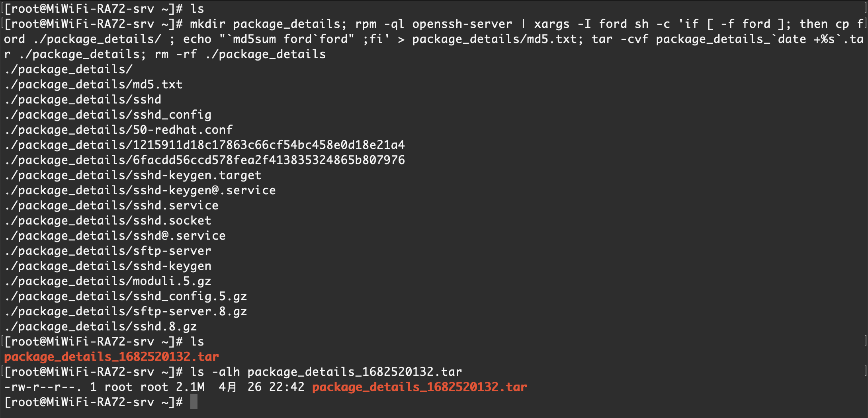Click the terminal cursor block at the last prompt
Image resolution: width=868 pixels, height=418 pixels.
pyautogui.click(x=194, y=402)
